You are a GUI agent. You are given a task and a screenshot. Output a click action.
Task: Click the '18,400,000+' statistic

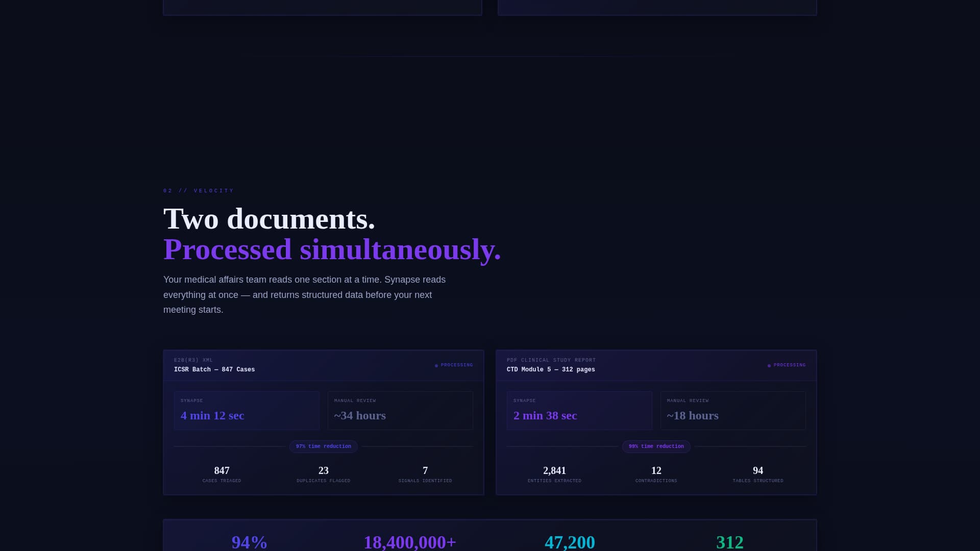click(410, 542)
